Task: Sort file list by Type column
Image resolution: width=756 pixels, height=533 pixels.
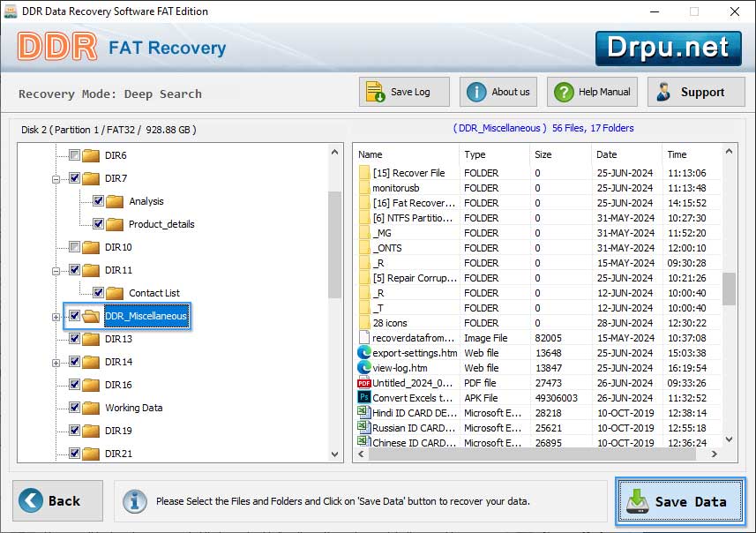Action: [x=494, y=154]
